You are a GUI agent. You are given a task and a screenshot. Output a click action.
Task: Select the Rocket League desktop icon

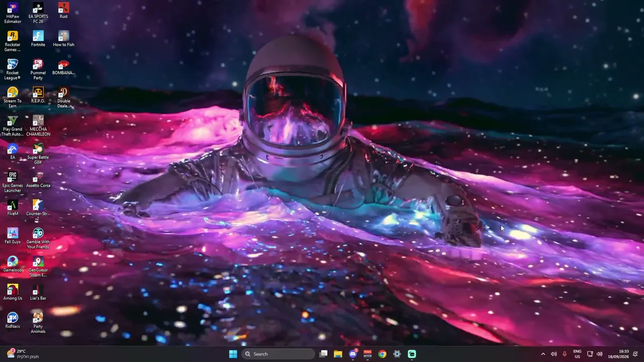[13, 69]
